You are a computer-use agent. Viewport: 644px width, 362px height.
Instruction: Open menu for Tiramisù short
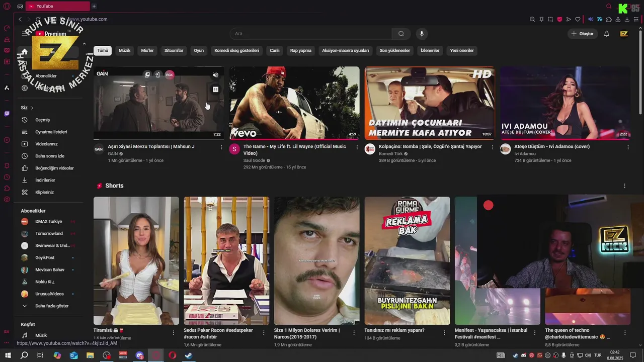(174, 333)
